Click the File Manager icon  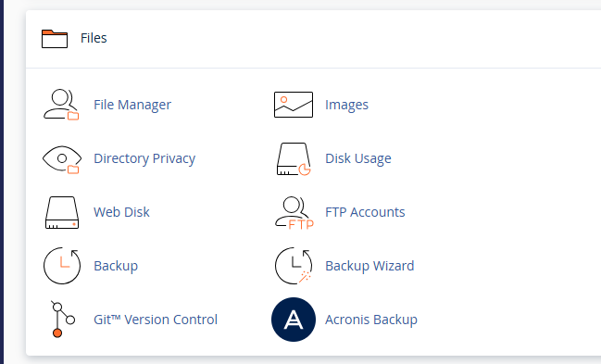(61, 105)
